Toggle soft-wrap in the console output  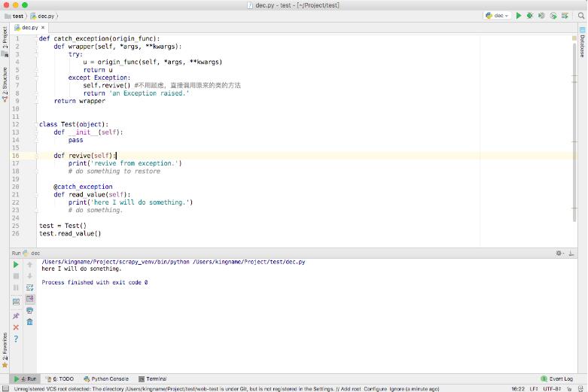point(29,287)
